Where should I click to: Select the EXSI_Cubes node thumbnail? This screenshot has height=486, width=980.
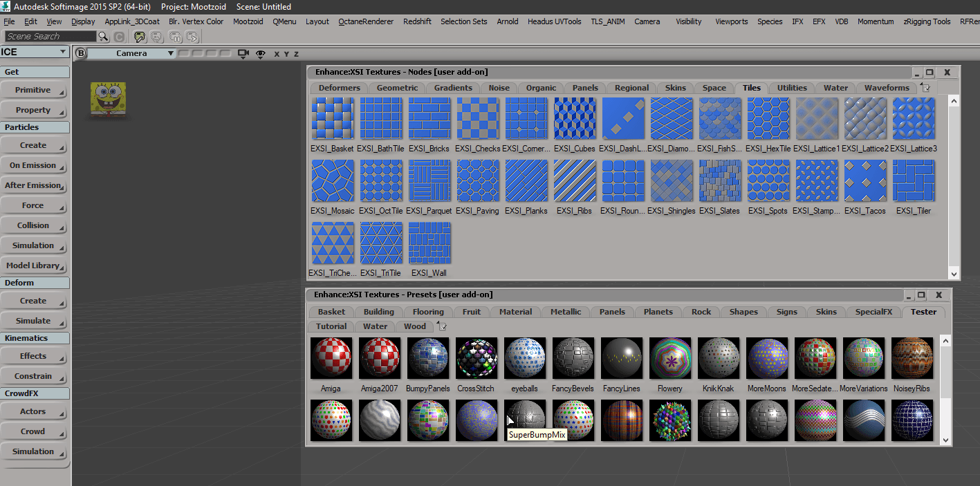click(575, 118)
